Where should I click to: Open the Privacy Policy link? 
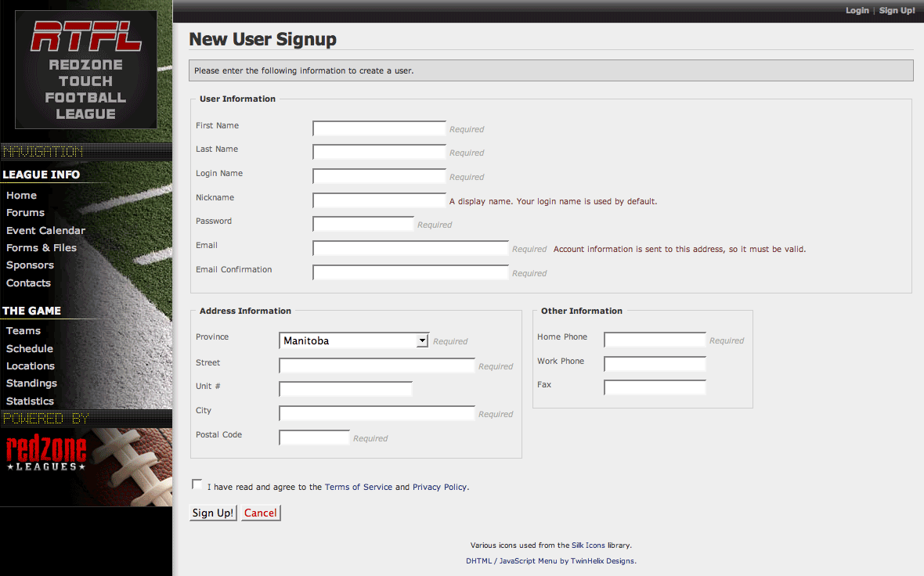(439, 487)
